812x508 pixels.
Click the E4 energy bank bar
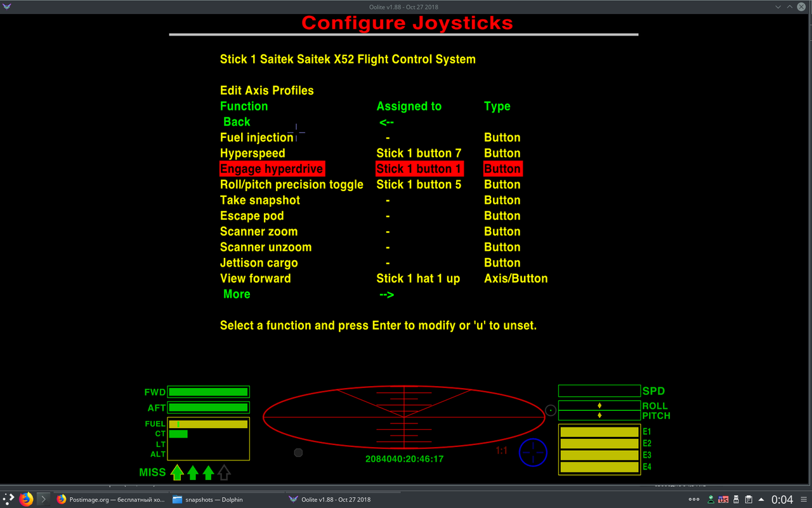tap(599, 467)
